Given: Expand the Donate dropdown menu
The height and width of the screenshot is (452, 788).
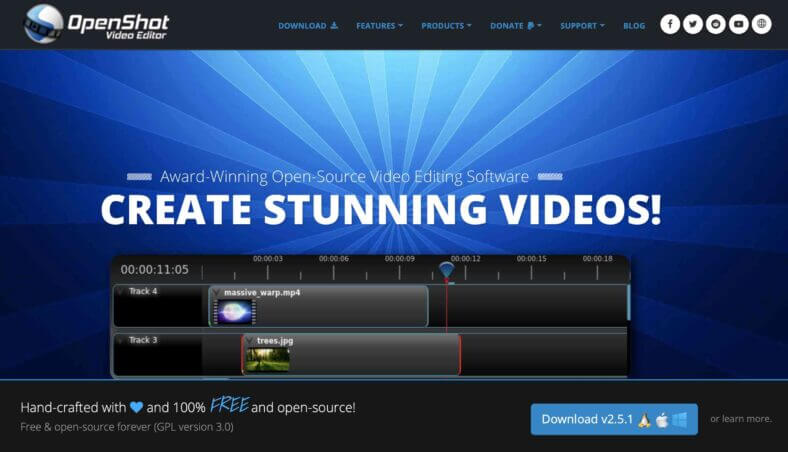Looking at the screenshot, I should pyautogui.click(x=516, y=26).
